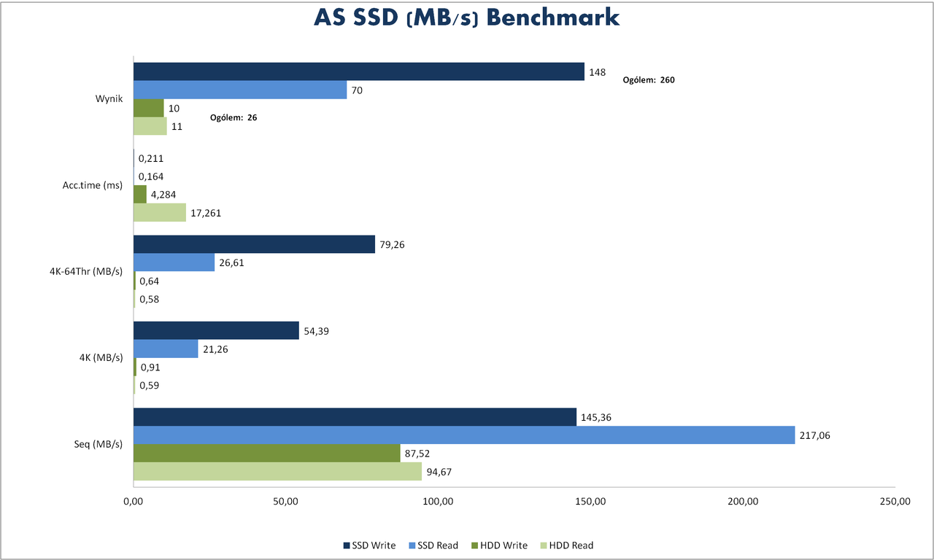Select the Seq HDD Read bar valued 94,67
Image resolution: width=934 pixels, height=560 pixels.
pyautogui.click(x=278, y=471)
